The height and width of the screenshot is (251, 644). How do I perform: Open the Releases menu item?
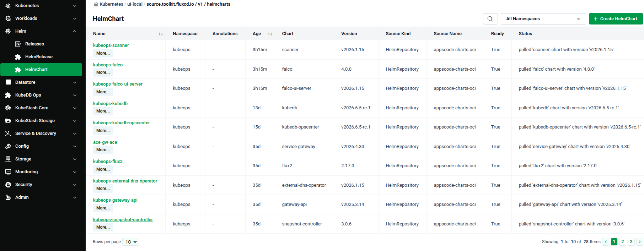(x=34, y=44)
